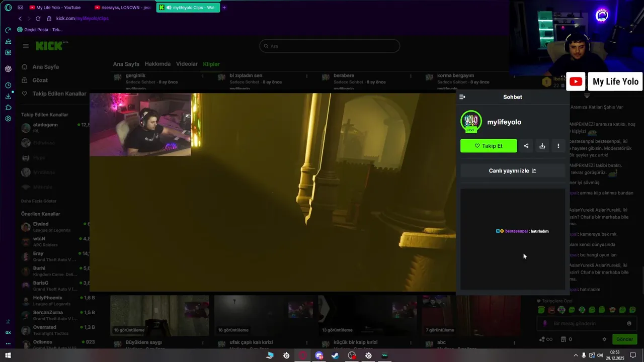The width and height of the screenshot is (644, 362).
Task: Open GX Control speedometer icon in sidebar
Action: click(8, 30)
